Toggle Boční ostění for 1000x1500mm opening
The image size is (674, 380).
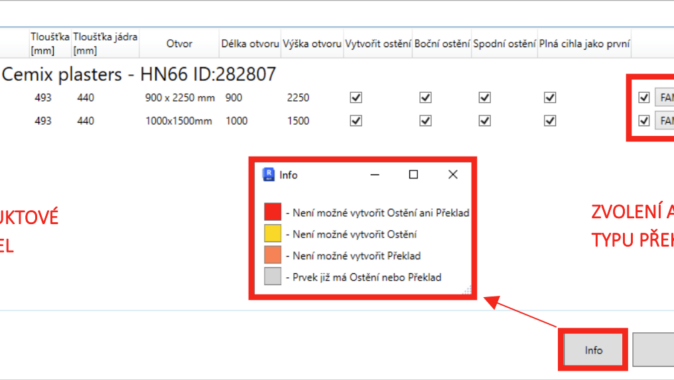(426, 121)
